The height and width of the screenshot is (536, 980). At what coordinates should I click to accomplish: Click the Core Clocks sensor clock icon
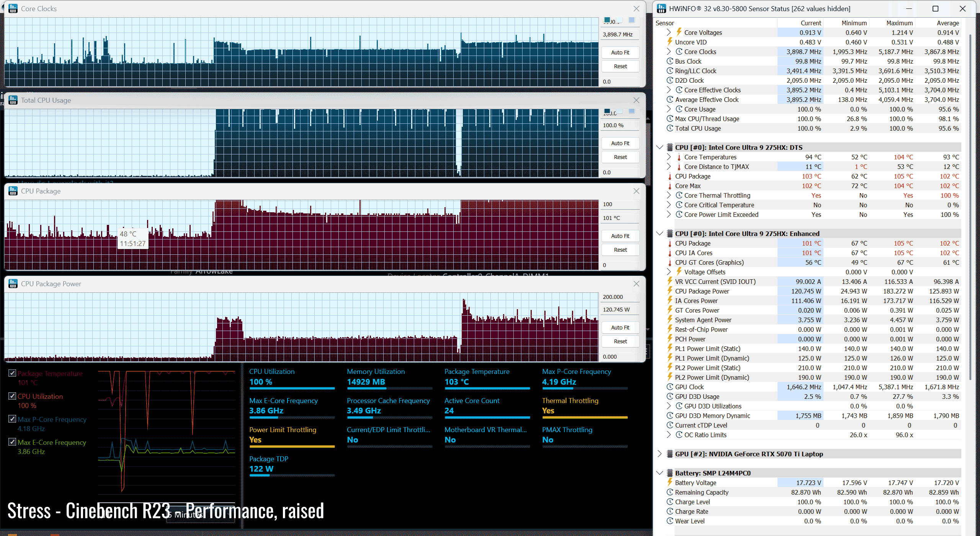679,52
